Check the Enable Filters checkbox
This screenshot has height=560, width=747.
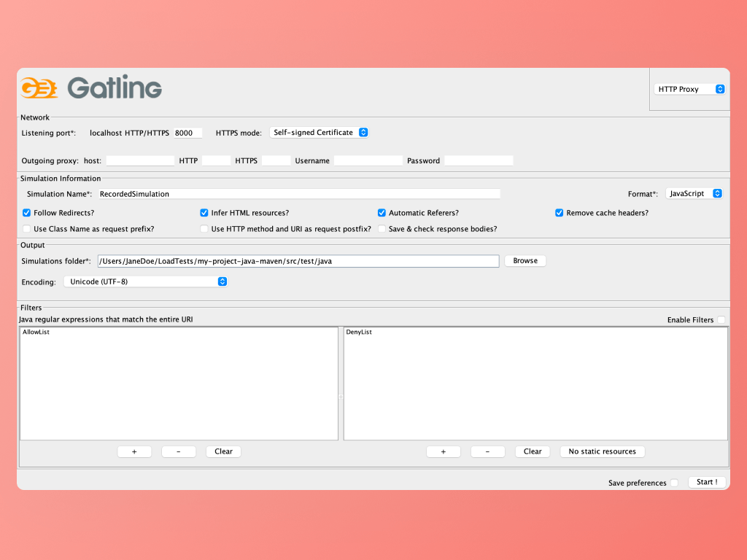click(721, 320)
